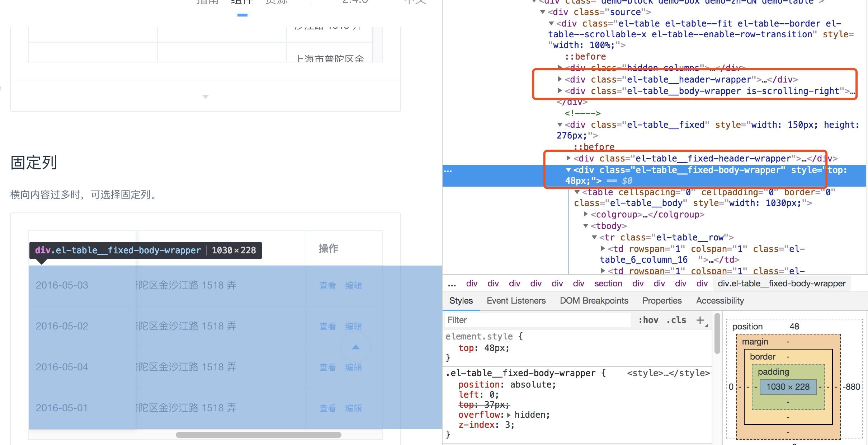Open the DOM Breakpoints tab
This screenshot has height=445, width=868.
click(x=594, y=301)
